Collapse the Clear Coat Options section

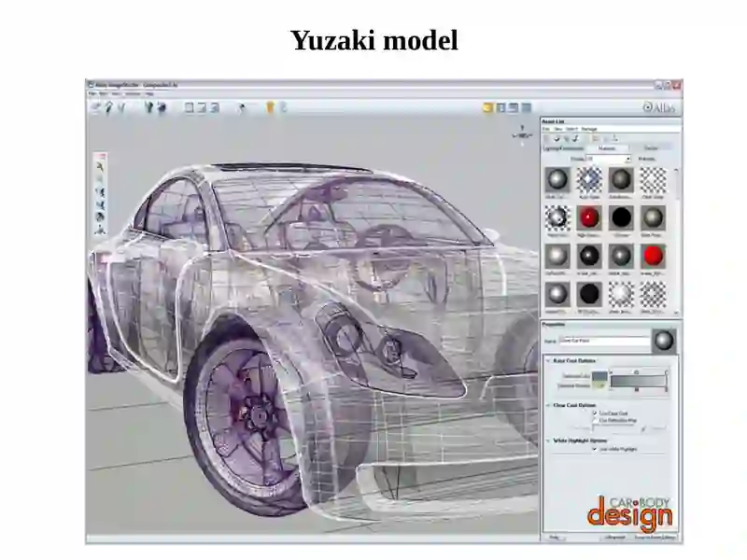click(548, 405)
